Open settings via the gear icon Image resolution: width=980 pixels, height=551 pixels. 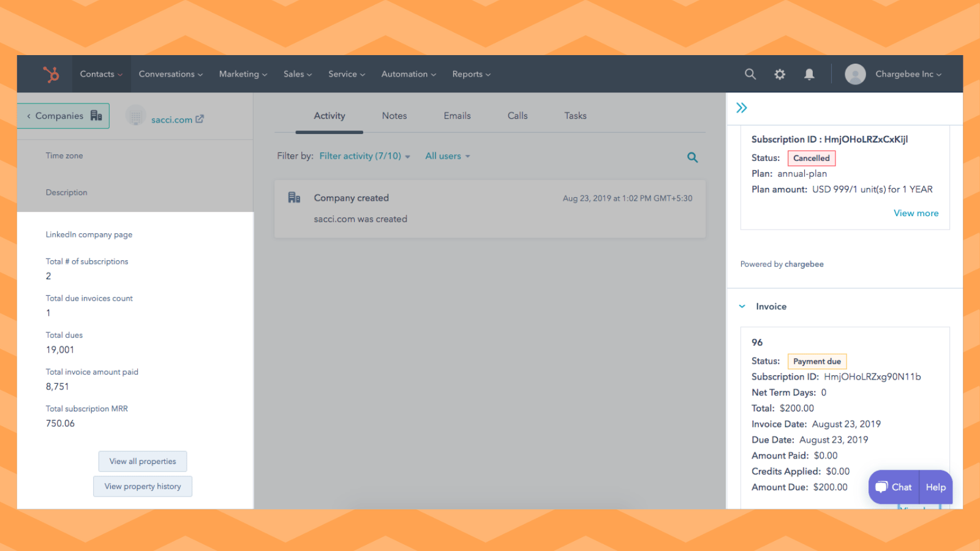coord(779,74)
